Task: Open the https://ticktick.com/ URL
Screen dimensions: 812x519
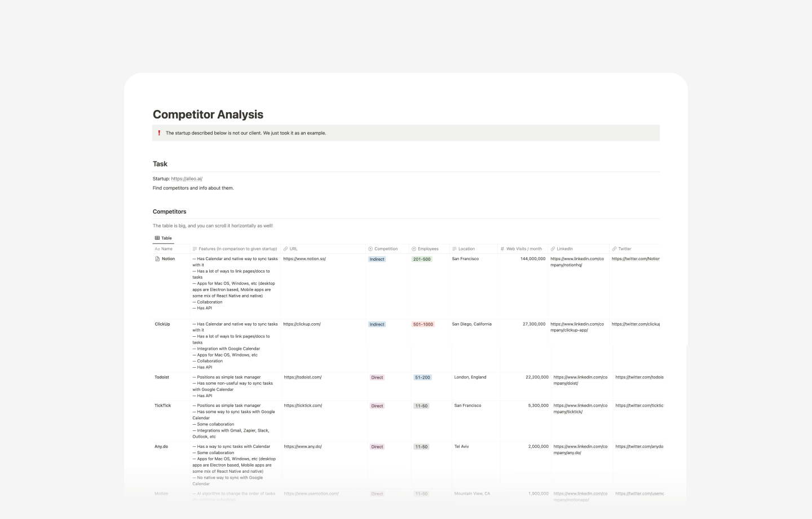Action: pos(303,406)
